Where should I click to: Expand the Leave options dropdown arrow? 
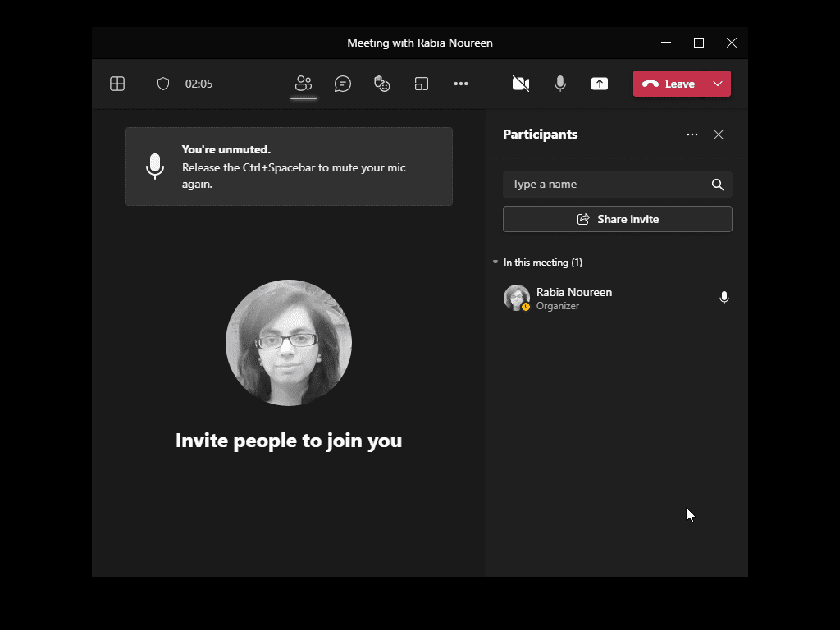pos(719,84)
